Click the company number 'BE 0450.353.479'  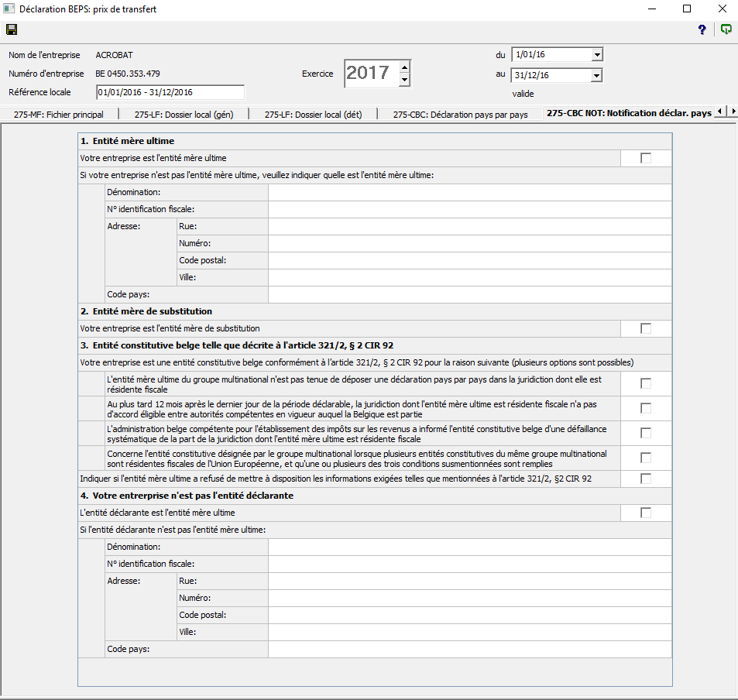pyautogui.click(x=128, y=74)
